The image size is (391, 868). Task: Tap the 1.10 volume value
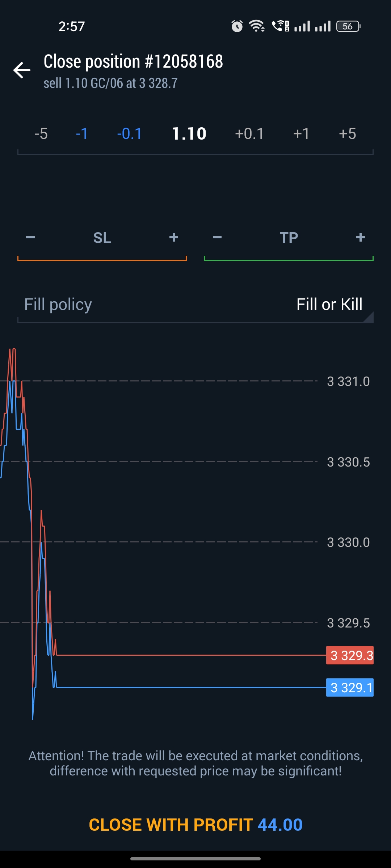[x=189, y=134]
